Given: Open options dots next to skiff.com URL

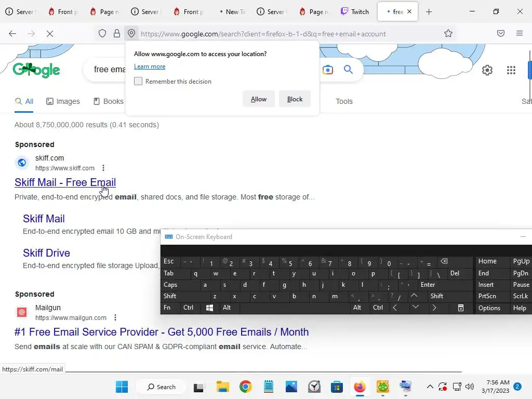Looking at the screenshot, I should coord(103,168).
